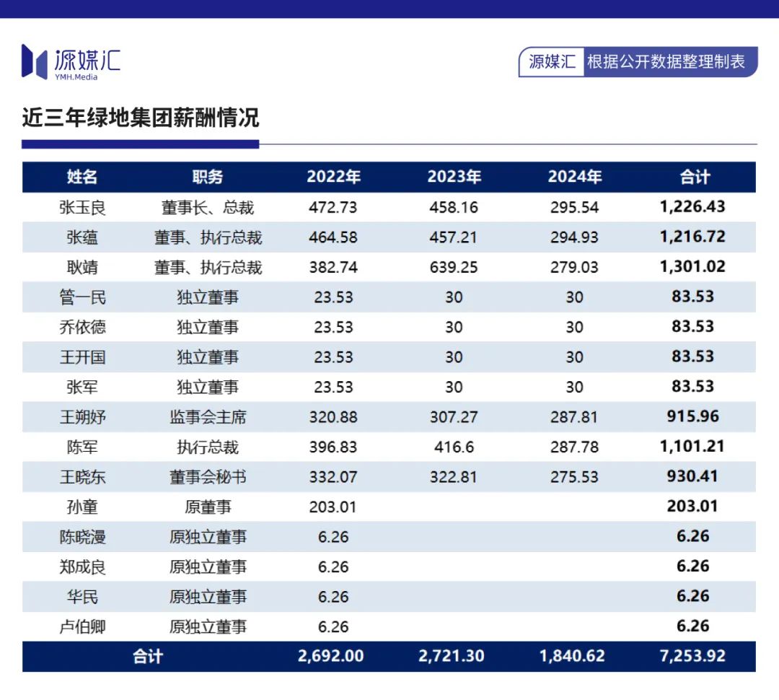This screenshot has width=779, height=700.
Task: Click the name 卢伯卿
Action: tap(82, 626)
